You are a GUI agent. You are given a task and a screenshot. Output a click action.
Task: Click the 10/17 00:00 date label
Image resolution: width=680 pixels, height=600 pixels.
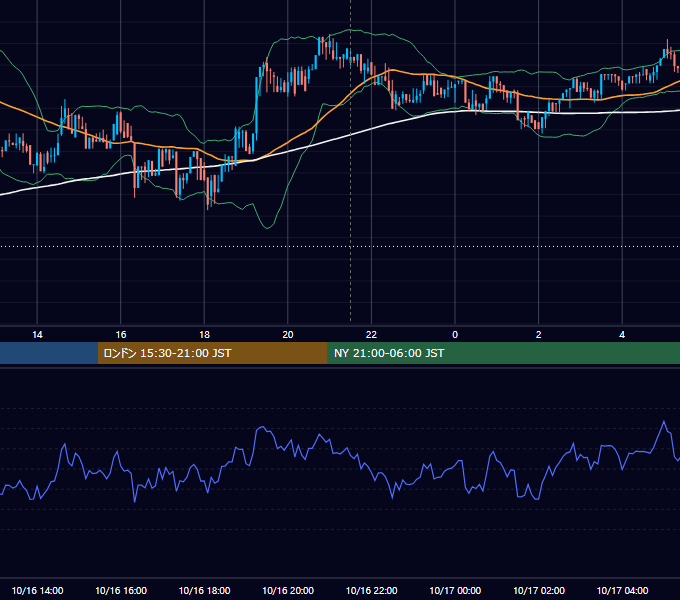(455, 590)
